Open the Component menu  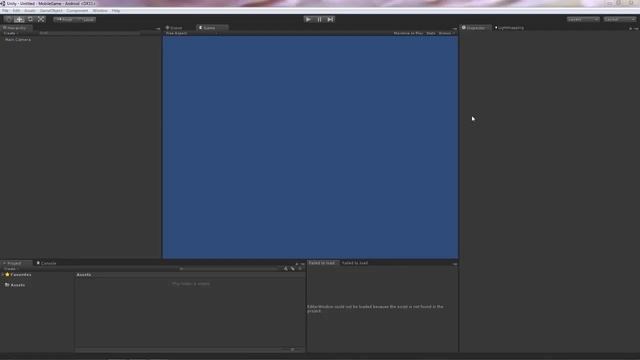(77, 11)
